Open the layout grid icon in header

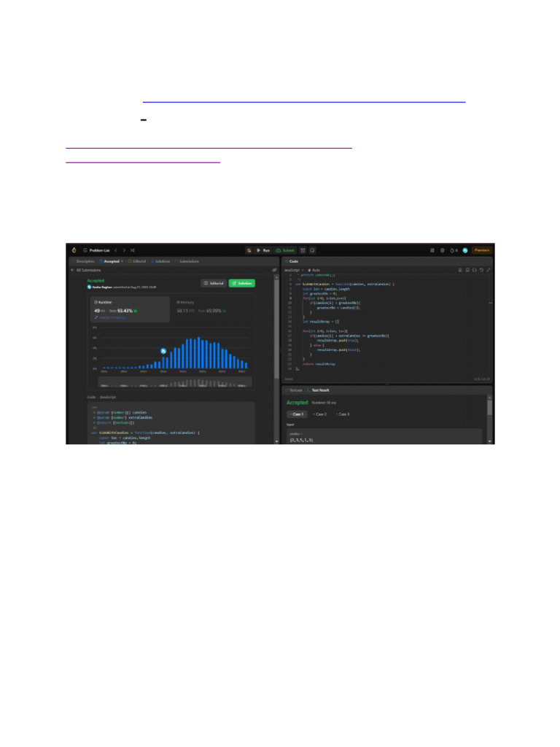pyautogui.click(x=432, y=250)
